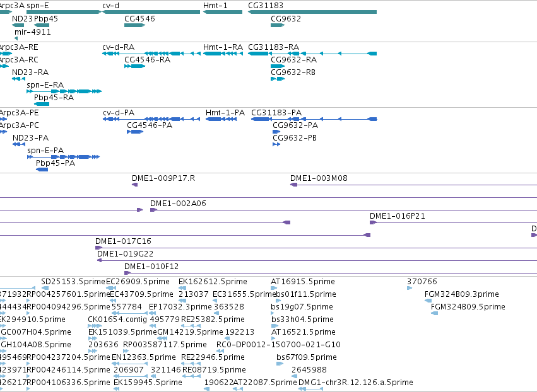Viewport: 537px width, 392px height.
Task: Click the DME1-017C16 BAC label
Action: tap(123, 242)
